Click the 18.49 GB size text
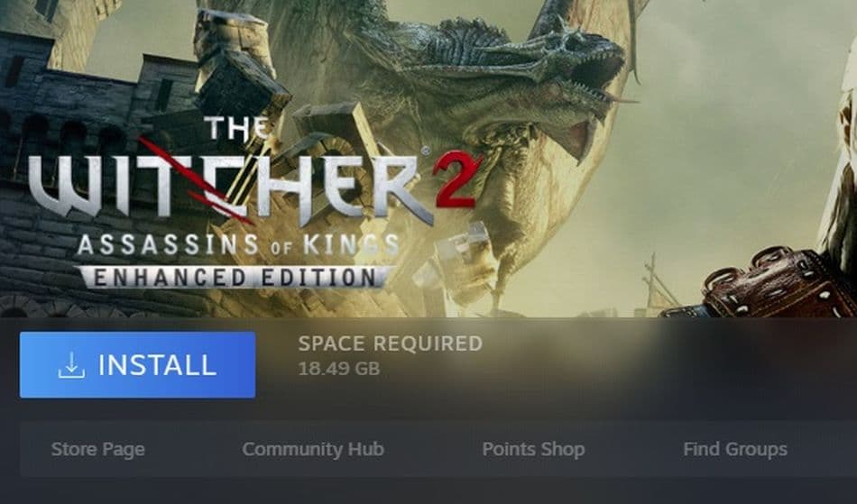The height and width of the screenshot is (504, 857). 339,369
